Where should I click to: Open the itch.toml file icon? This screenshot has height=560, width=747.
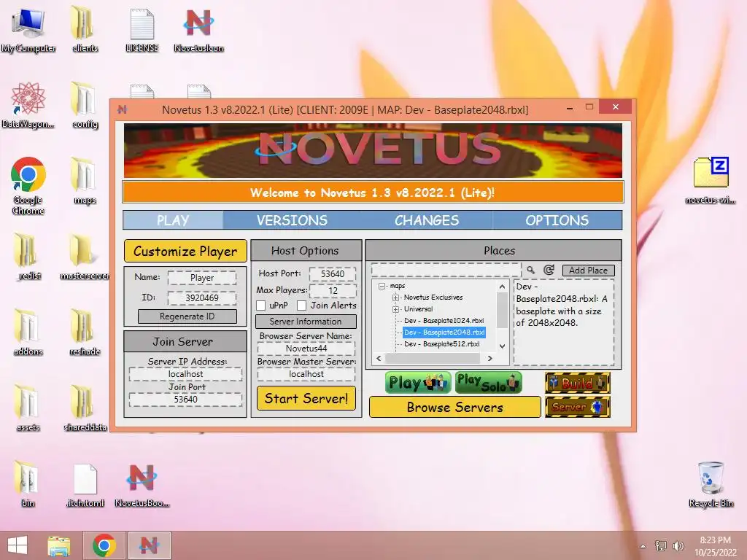pyautogui.click(x=85, y=484)
